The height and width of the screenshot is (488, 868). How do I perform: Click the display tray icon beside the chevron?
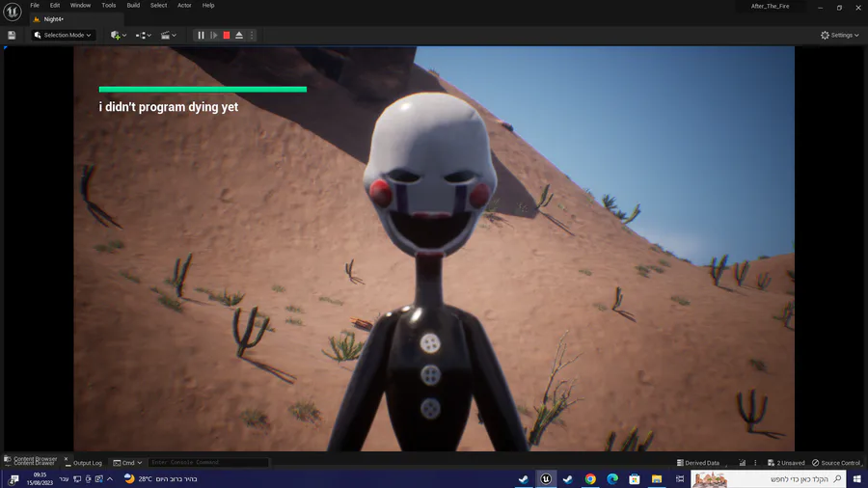99,479
